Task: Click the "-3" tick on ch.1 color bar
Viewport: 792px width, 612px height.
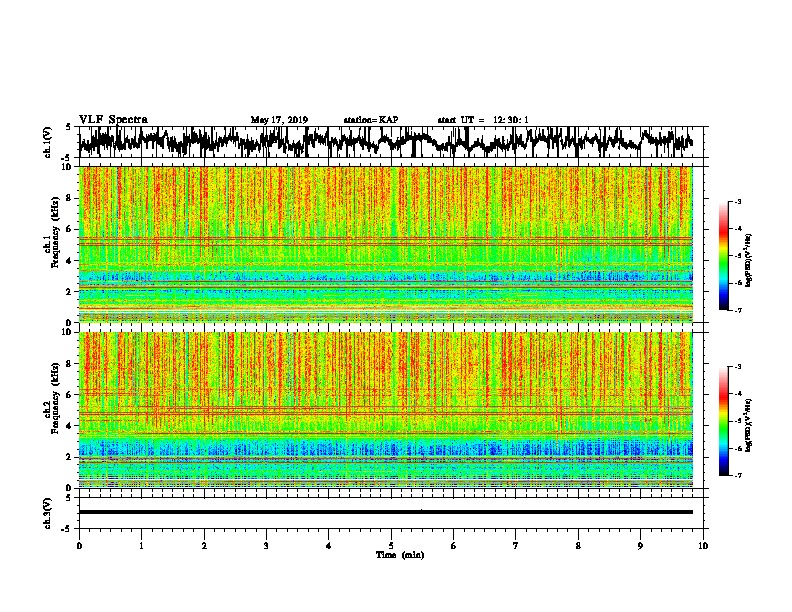Action: tap(738, 202)
